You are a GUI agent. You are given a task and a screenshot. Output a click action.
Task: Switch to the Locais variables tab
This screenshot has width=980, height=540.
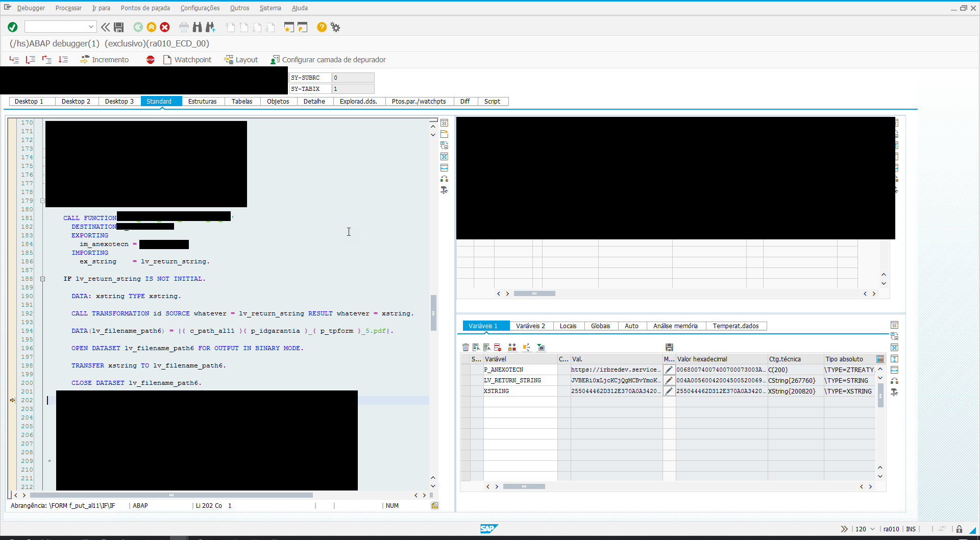pos(568,326)
